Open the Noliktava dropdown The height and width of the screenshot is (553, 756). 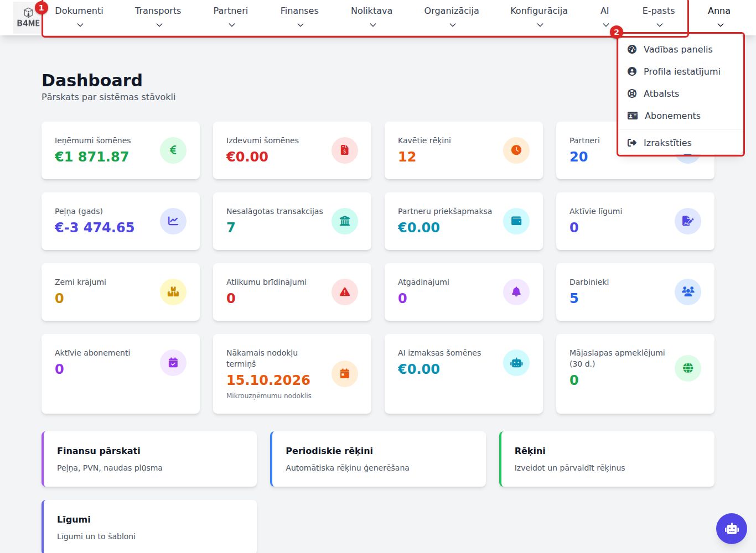pyautogui.click(x=372, y=17)
